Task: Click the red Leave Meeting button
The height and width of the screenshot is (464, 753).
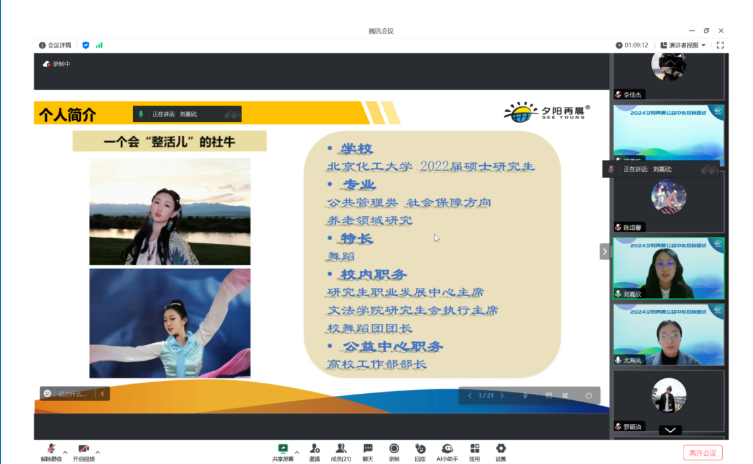Action: click(x=702, y=453)
